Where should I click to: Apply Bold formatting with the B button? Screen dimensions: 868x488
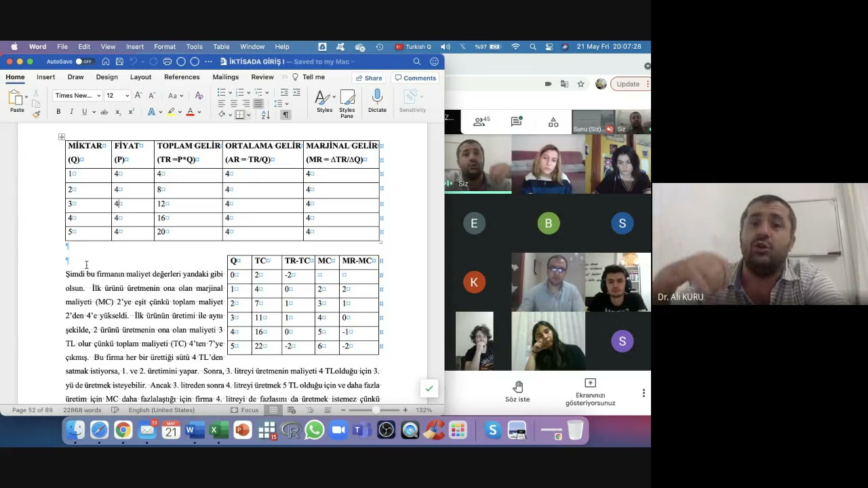[58, 112]
